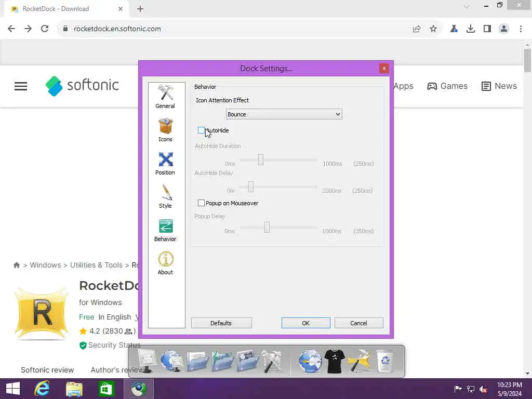Open Windows Store from taskbar

tap(106, 389)
